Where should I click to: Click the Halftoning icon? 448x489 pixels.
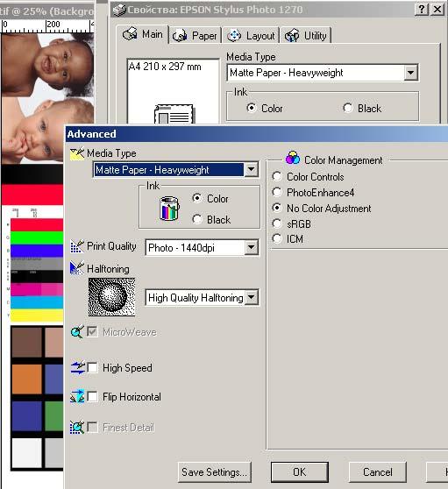coord(77,268)
